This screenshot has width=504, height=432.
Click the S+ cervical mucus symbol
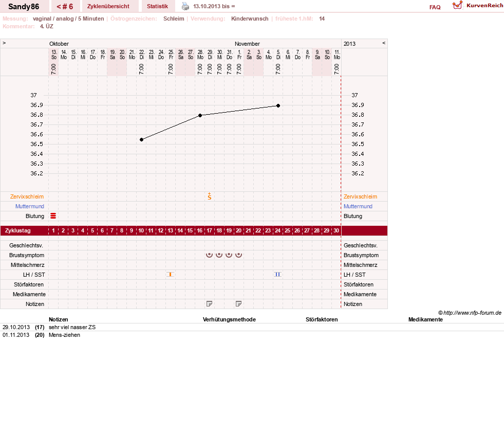coord(210,196)
